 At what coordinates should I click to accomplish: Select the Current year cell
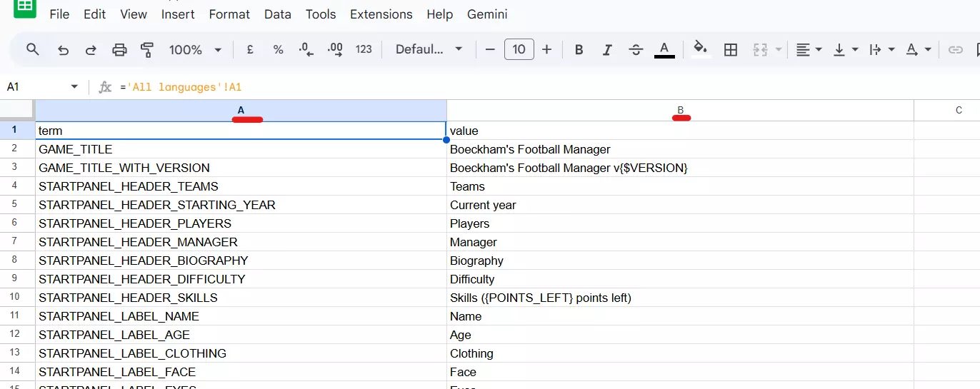coord(680,205)
